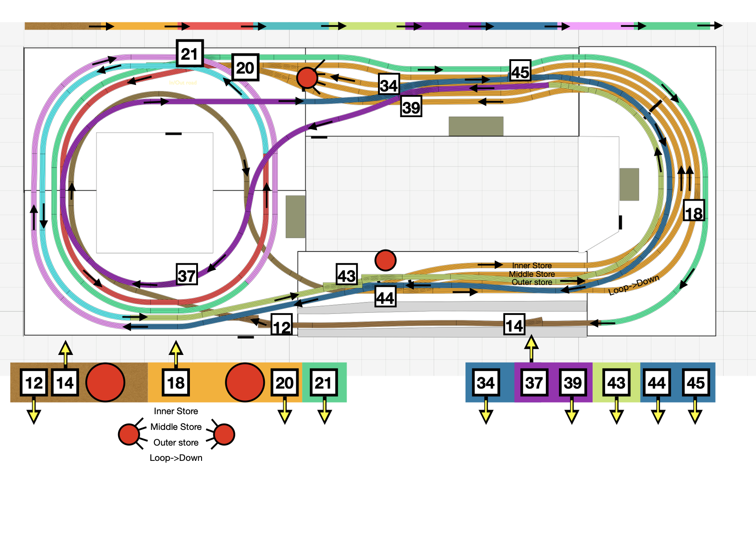Click the left red rotary dial in legend
The width and height of the screenshot is (756, 534).
click(x=129, y=434)
